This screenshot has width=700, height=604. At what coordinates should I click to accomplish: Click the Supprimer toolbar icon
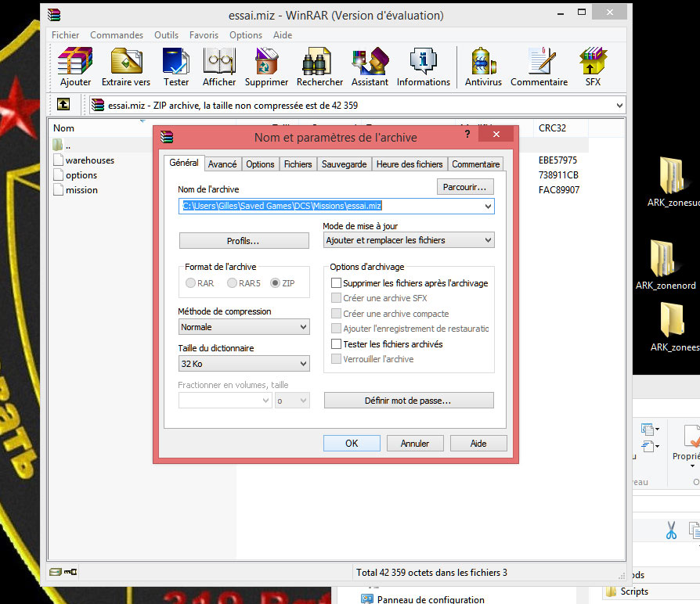(266, 63)
